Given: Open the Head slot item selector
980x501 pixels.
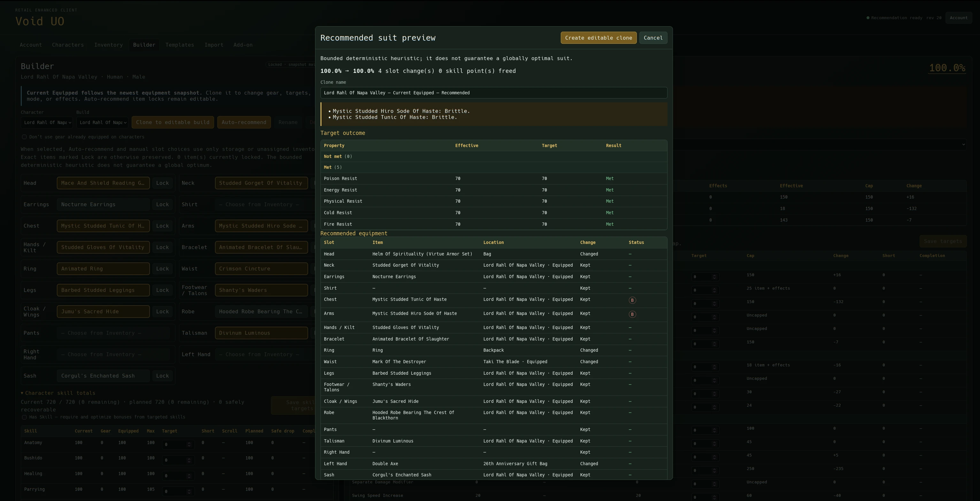Looking at the screenshot, I should [103, 183].
